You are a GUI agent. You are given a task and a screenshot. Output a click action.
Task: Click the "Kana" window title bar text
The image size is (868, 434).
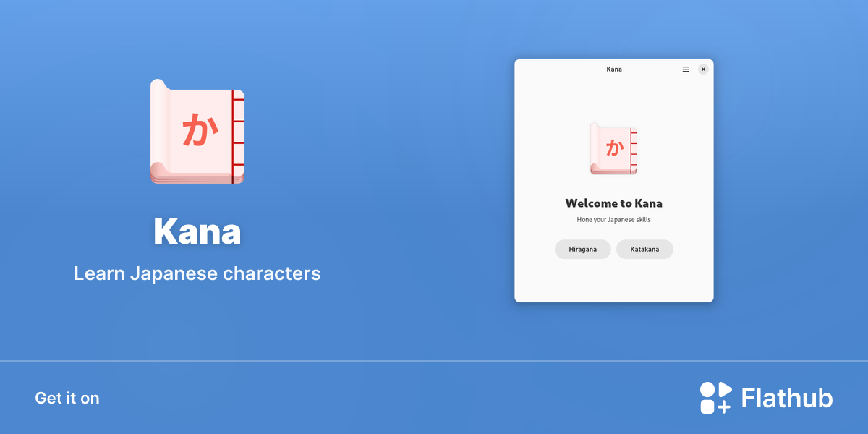[614, 69]
